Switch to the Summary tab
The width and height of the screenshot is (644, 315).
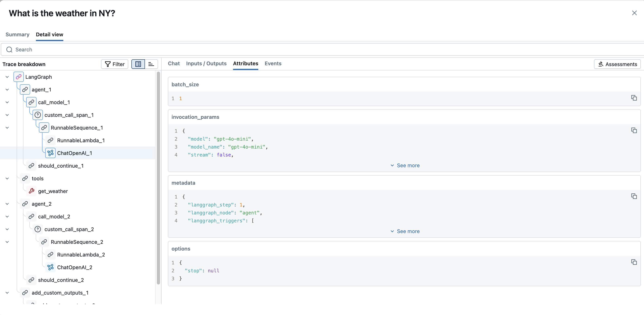pyautogui.click(x=17, y=35)
